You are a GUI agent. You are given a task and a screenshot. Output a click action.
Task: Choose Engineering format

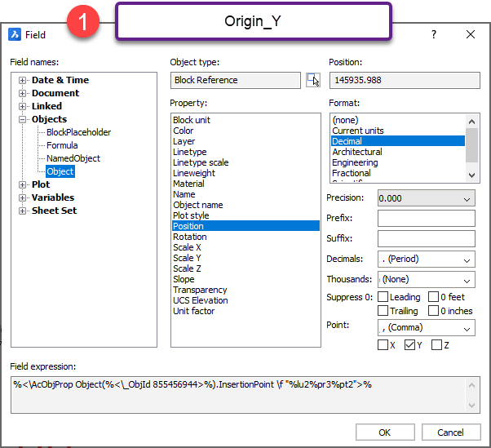click(x=398, y=162)
